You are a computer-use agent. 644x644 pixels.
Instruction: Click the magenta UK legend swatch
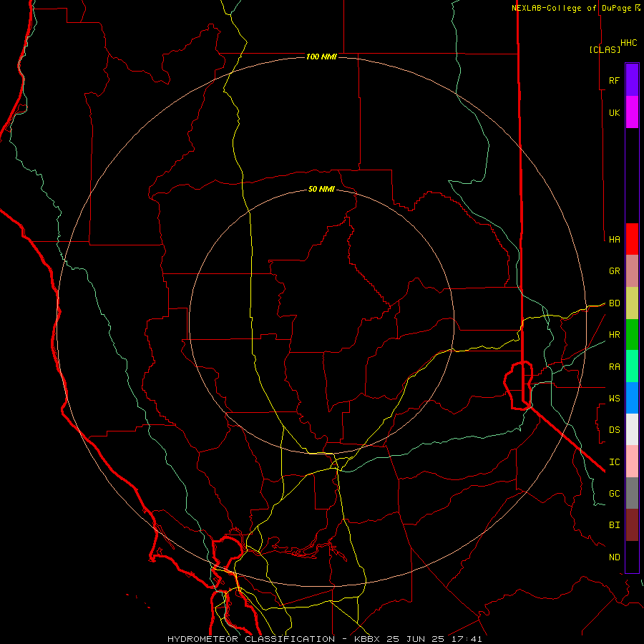click(x=632, y=112)
